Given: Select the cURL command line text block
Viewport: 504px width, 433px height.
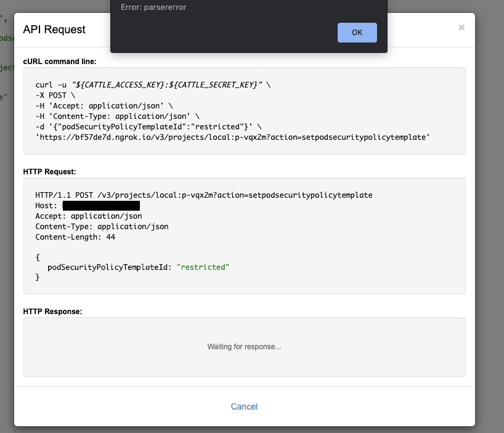Looking at the screenshot, I should tap(244, 111).
